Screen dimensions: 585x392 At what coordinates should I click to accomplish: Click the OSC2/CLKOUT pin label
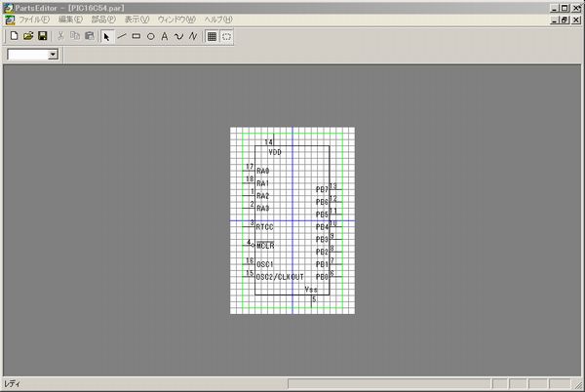(x=280, y=277)
